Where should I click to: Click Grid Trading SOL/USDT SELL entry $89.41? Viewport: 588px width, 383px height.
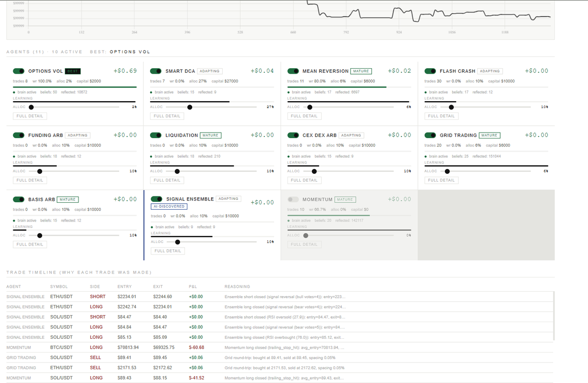coord(125,357)
